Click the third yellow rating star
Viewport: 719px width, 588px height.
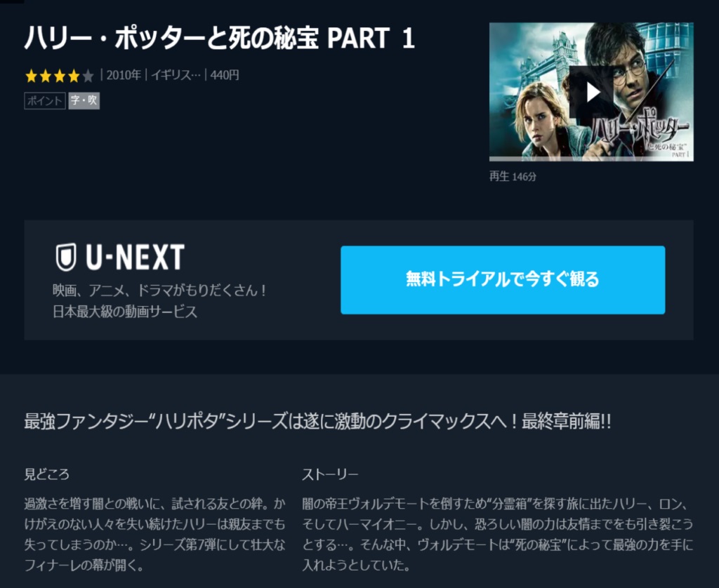pyautogui.click(x=60, y=76)
